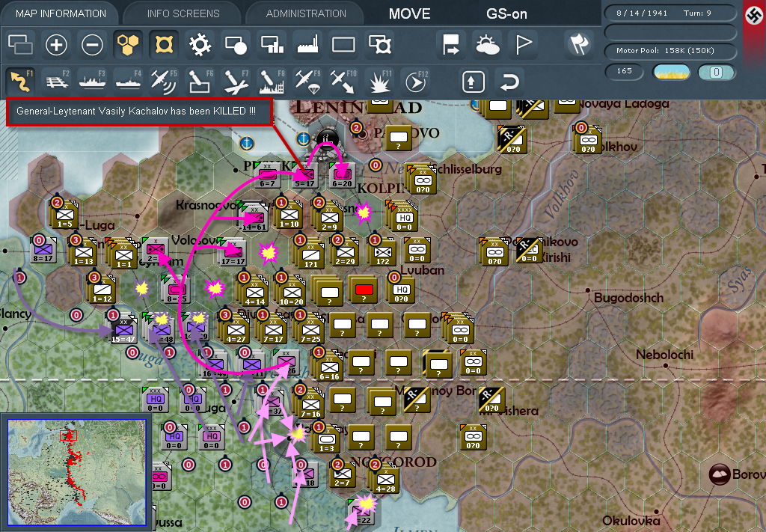
Task: Show weather with the sun-cloud icon
Action: click(x=487, y=45)
